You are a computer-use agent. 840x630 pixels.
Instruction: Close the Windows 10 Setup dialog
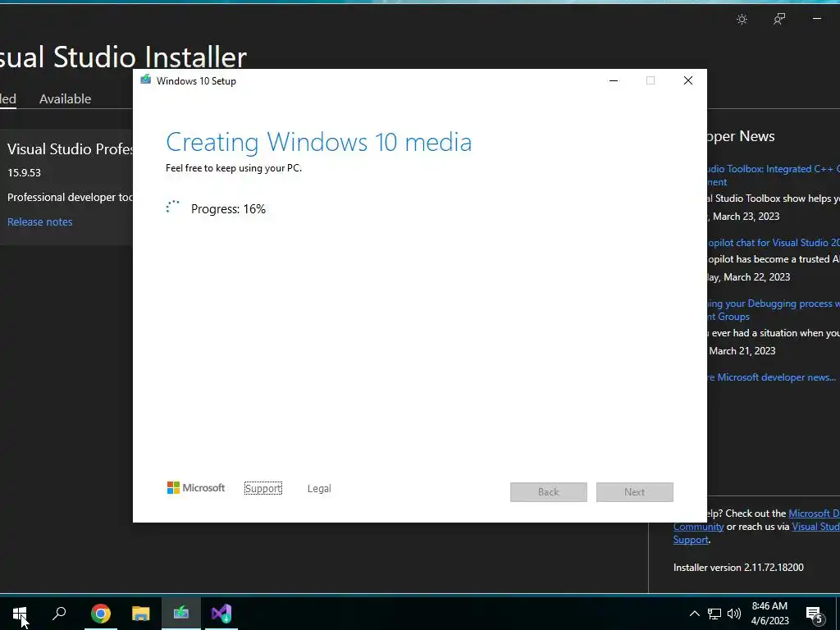[688, 80]
